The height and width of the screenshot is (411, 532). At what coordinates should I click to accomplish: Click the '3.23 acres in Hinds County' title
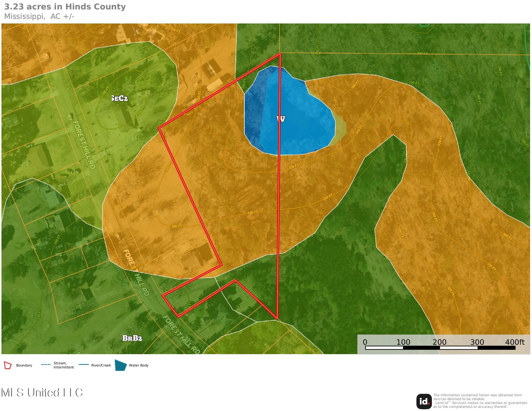[x=65, y=7]
